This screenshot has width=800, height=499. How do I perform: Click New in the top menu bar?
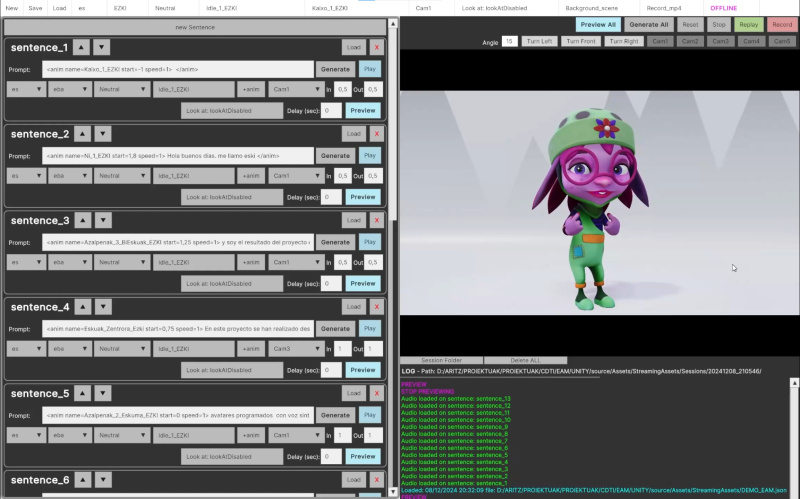(12, 8)
